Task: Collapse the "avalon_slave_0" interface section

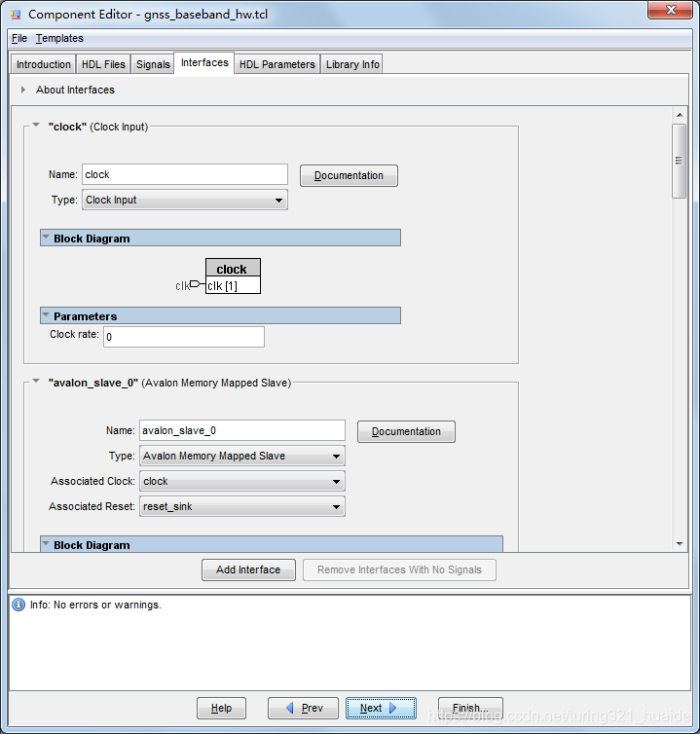Action: pos(36,381)
